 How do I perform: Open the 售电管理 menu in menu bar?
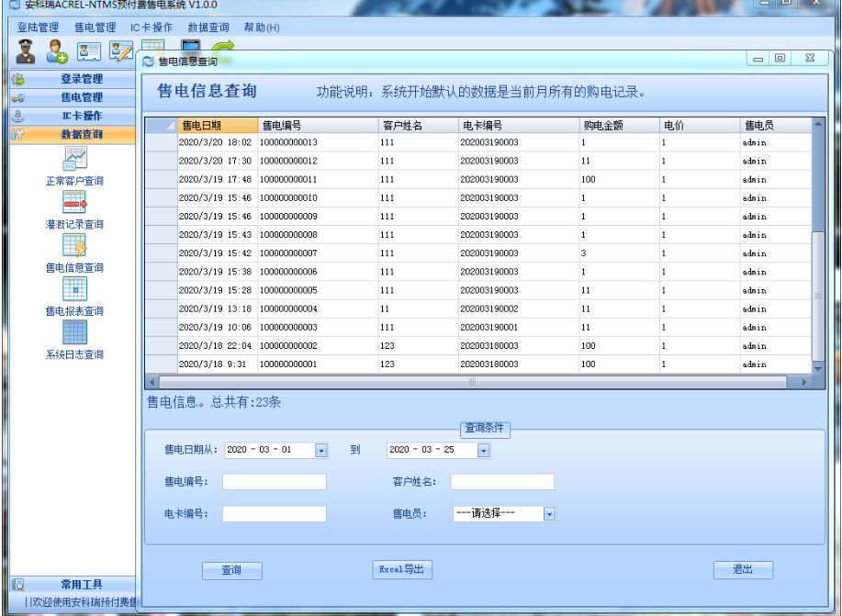(95, 28)
